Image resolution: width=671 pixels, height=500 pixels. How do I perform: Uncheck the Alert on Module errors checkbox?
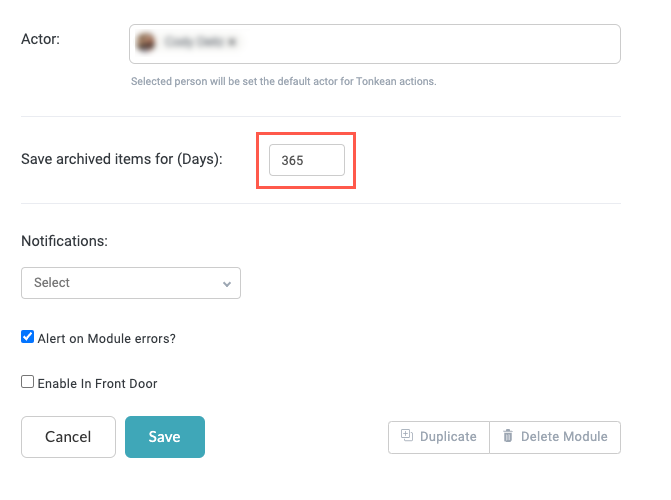(28, 338)
